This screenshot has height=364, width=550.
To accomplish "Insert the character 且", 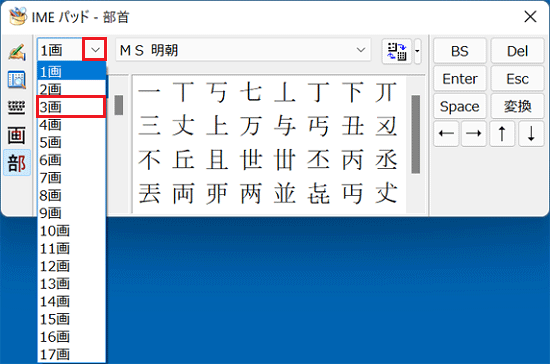I will click(x=217, y=160).
